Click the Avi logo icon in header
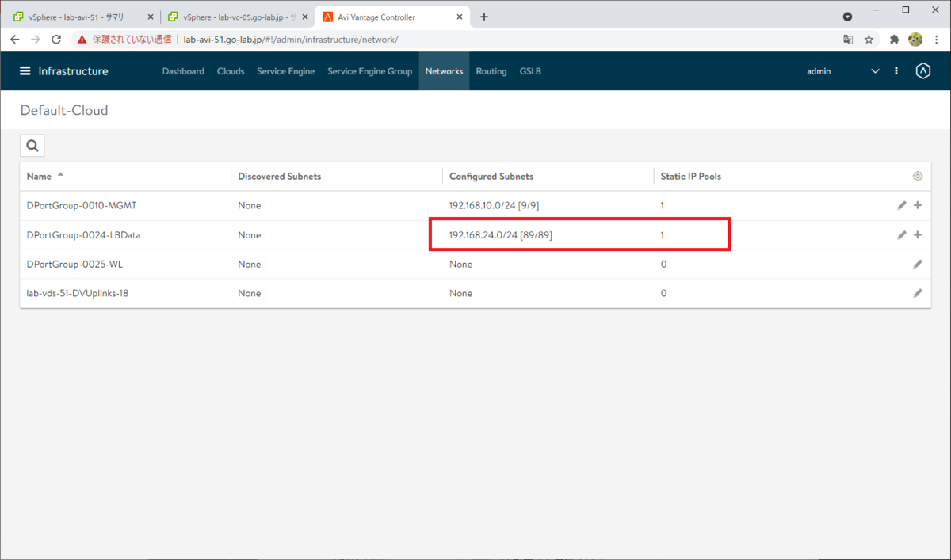 pyautogui.click(x=922, y=71)
